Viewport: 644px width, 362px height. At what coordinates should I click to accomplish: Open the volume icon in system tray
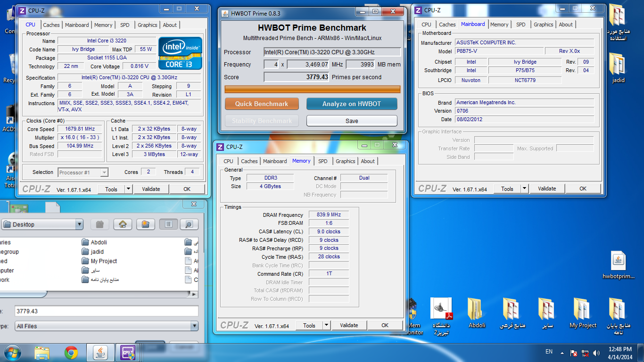[x=597, y=353]
